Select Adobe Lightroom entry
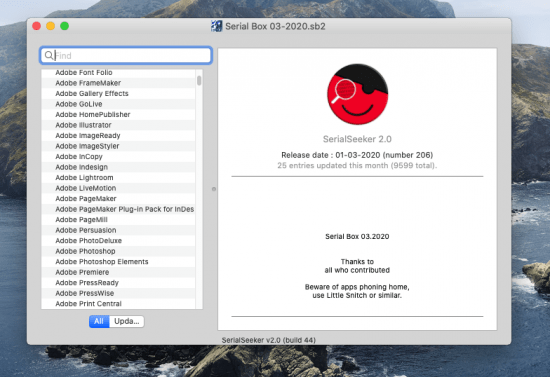Viewport: 550px width, 377px height. (x=119, y=178)
